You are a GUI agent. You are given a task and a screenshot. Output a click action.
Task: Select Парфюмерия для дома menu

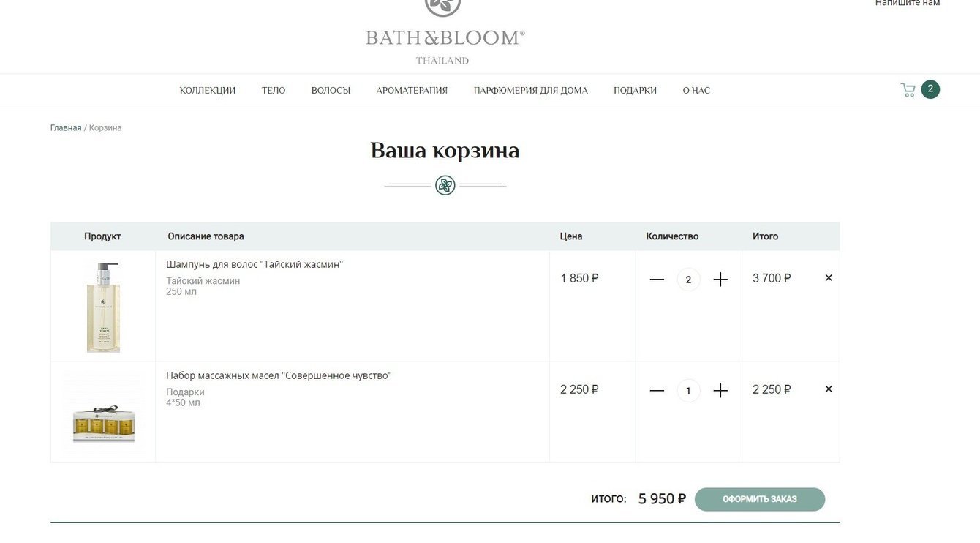(x=530, y=91)
